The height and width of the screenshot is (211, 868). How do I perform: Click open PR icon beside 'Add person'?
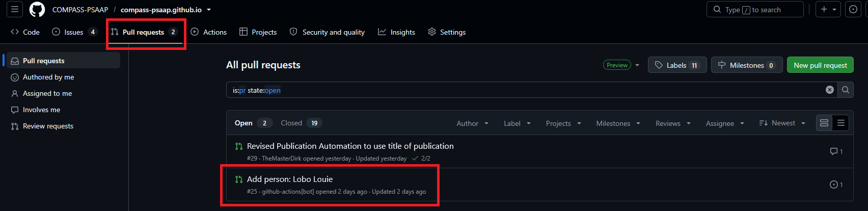coord(239,179)
